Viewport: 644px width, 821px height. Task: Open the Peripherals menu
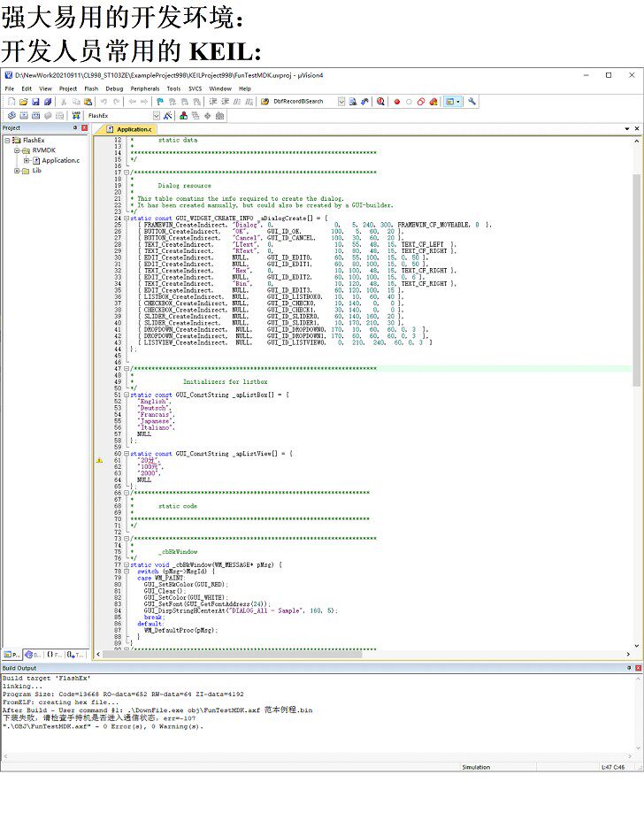[144, 88]
